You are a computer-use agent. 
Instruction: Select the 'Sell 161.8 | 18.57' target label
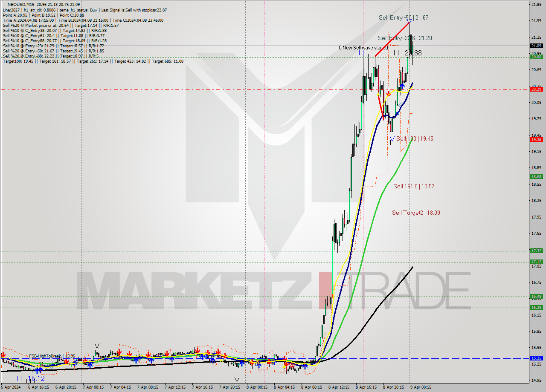(x=414, y=186)
